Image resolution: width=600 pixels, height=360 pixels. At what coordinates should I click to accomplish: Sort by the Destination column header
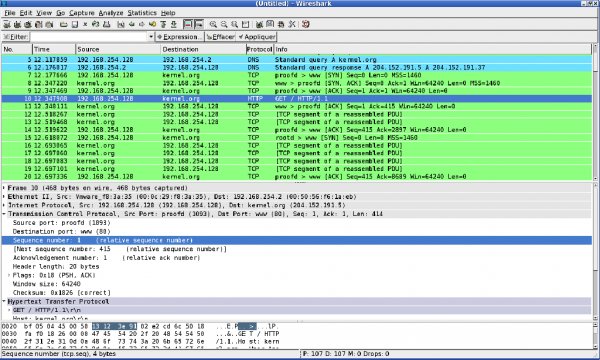pyautogui.click(x=204, y=49)
